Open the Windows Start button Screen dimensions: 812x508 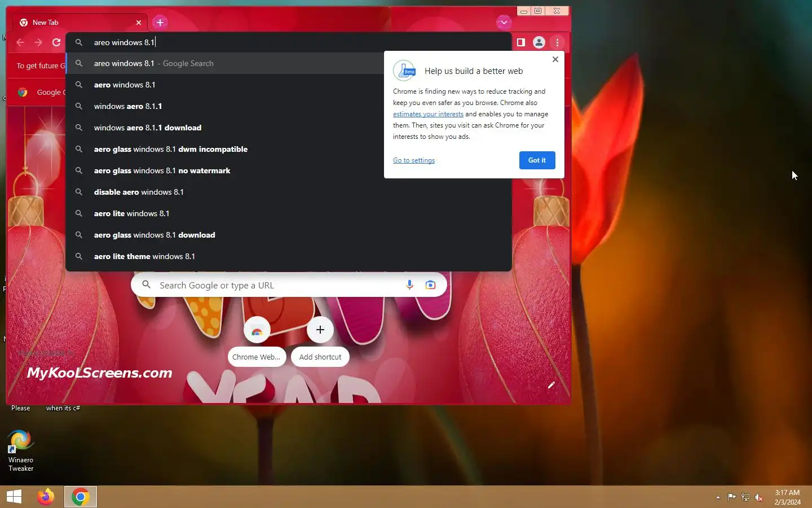(x=14, y=497)
